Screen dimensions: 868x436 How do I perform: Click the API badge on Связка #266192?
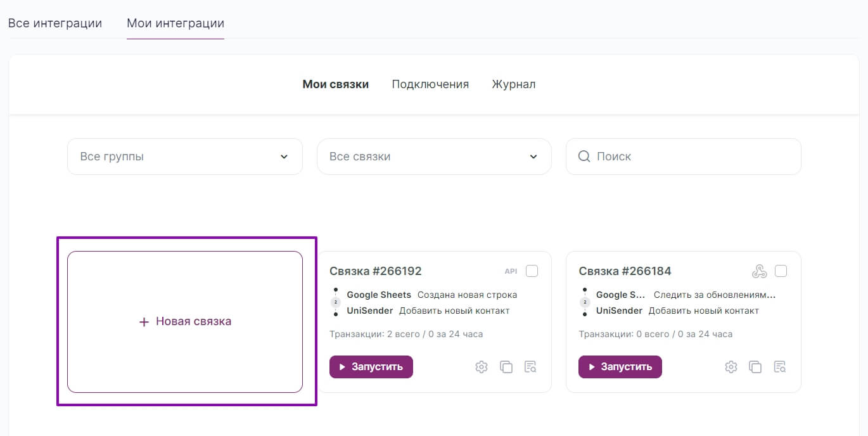511,271
